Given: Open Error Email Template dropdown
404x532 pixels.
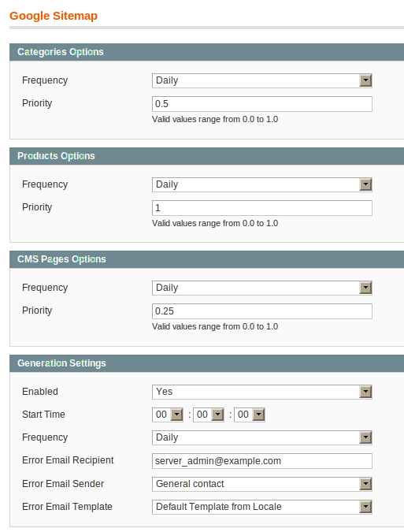Looking at the screenshot, I should 262,507.
